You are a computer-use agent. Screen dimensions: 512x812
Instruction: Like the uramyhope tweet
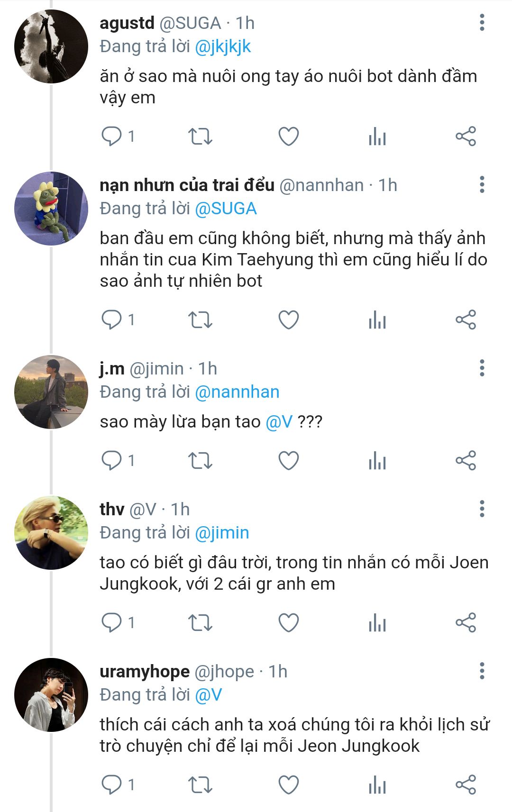tap(288, 785)
